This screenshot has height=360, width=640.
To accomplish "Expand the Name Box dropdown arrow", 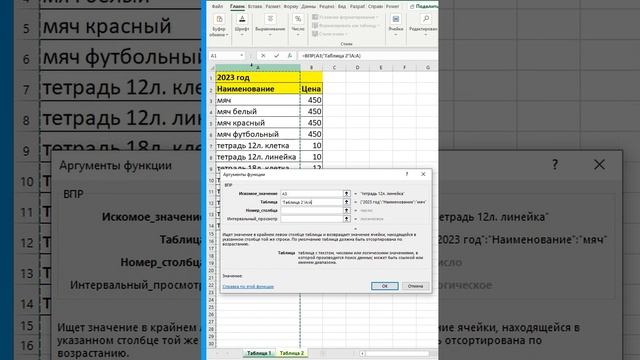I will [242, 56].
